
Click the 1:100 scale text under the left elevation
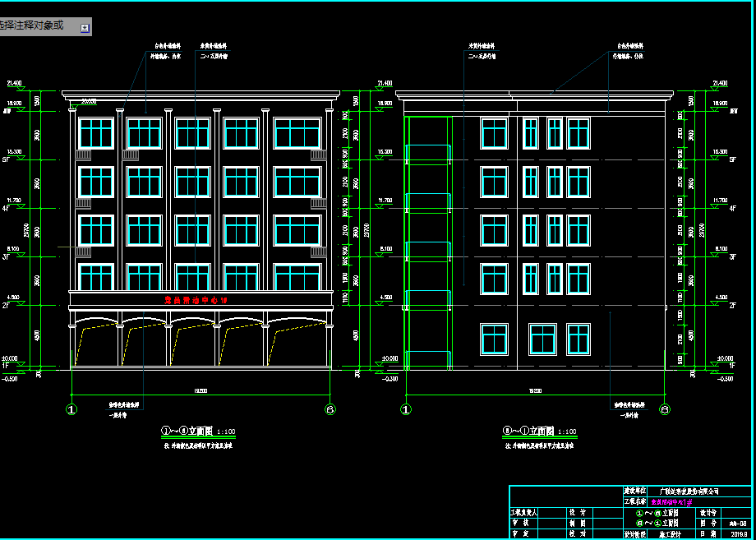coord(226,432)
